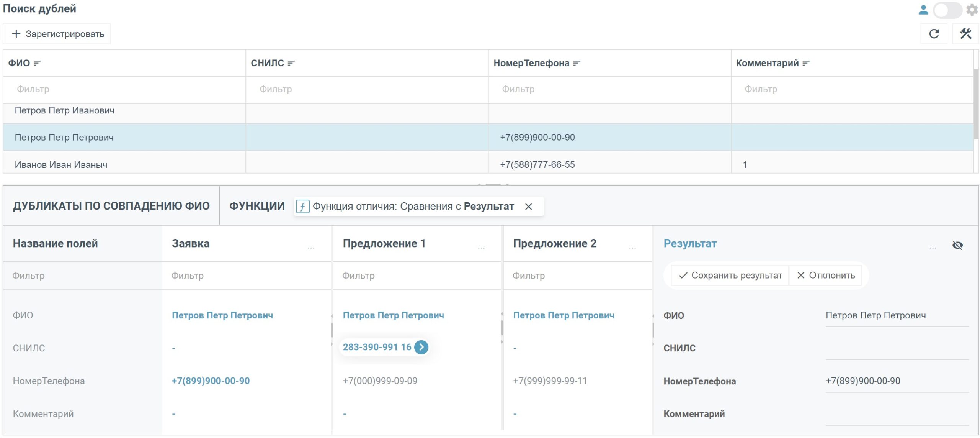Click the function ƒ icon in chip
Viewport: 980px width, 438px height.
[302, 207]
